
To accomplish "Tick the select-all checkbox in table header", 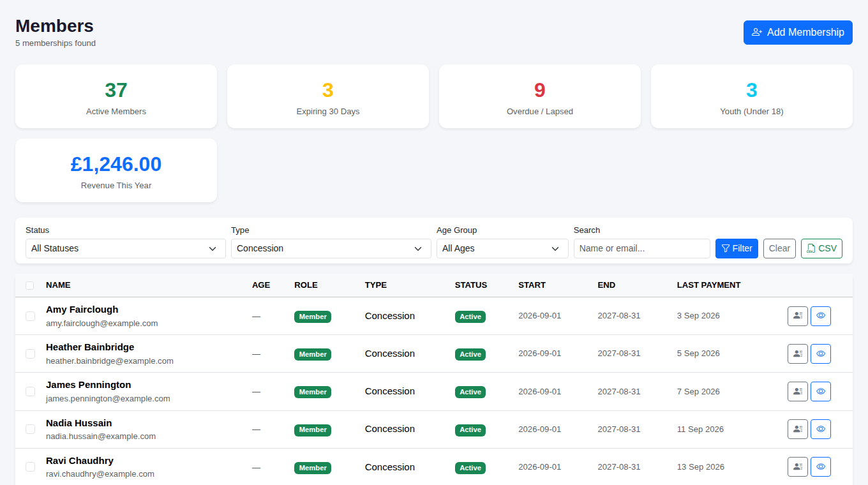I will coord(30,285).
